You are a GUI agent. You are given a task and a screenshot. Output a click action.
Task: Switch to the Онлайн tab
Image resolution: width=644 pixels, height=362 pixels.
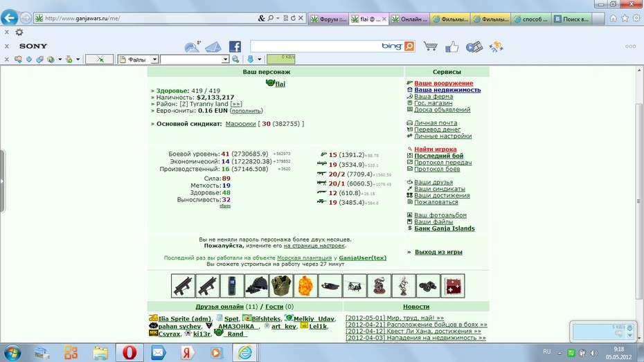tap(409, 19)
